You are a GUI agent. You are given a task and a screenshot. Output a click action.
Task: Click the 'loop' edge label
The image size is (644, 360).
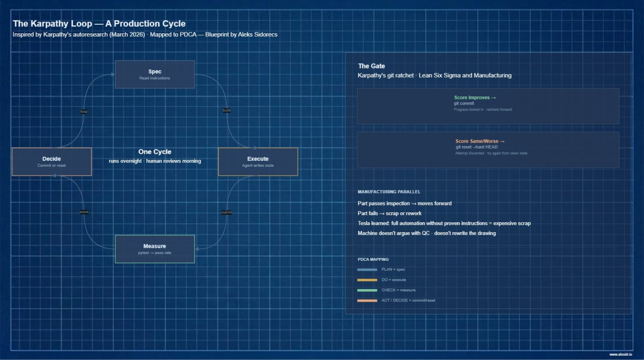84,112
